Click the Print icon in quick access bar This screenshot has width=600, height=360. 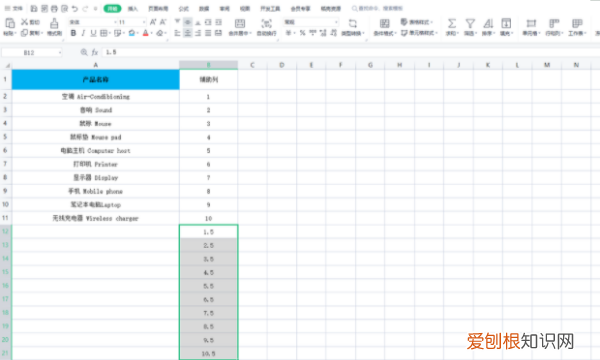(x=54, y=8)
